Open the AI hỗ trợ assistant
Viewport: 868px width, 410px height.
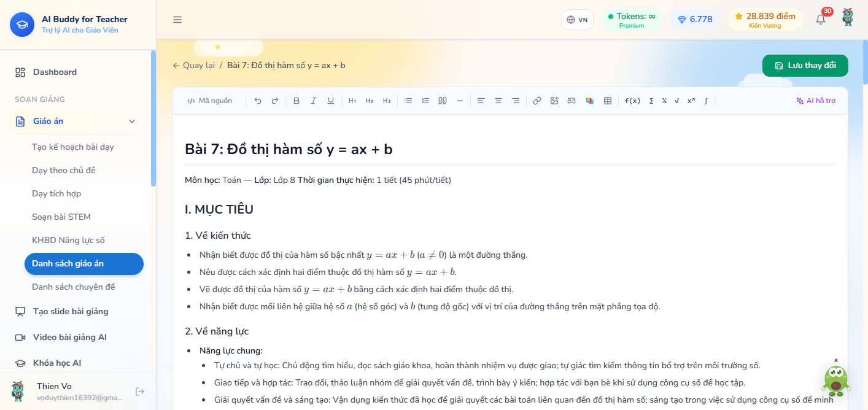pos(816,101)
